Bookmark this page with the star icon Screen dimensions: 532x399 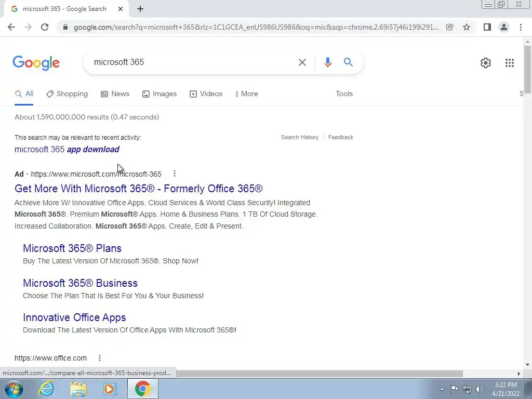tap(467, 27)
